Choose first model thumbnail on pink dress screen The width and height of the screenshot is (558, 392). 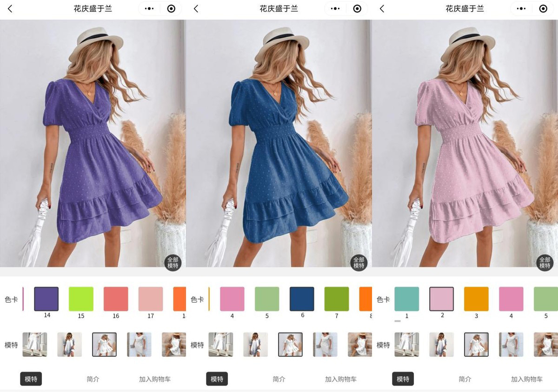407,345
